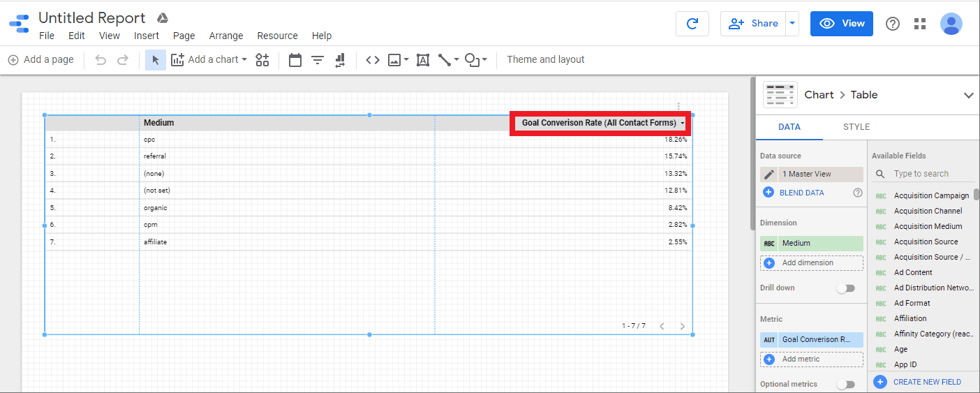The width and height of the screenshot is (980, 393).
Task: Insert an image using the image icon
Action: (x=394, y=60)
